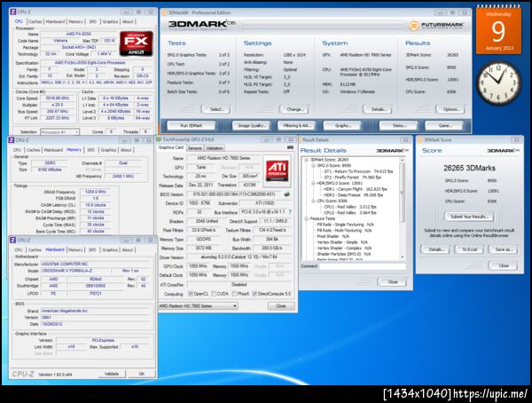Select the Fill Rate - Single-Texturing row

click(345, 225)
